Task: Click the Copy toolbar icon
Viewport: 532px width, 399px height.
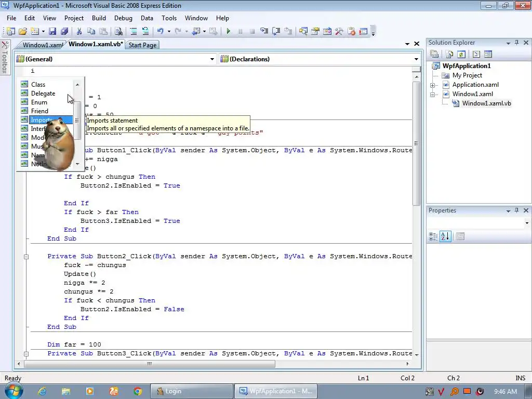Action: 91,32
